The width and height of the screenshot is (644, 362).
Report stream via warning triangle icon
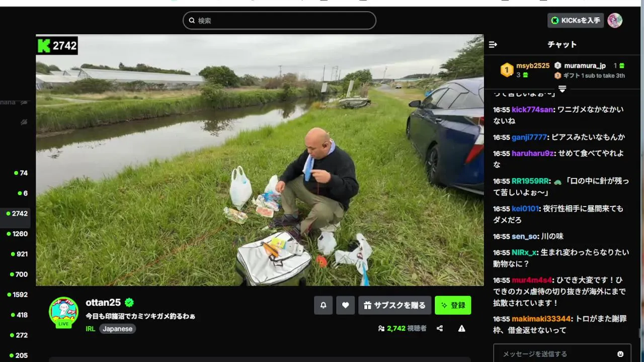pos(461,328)
